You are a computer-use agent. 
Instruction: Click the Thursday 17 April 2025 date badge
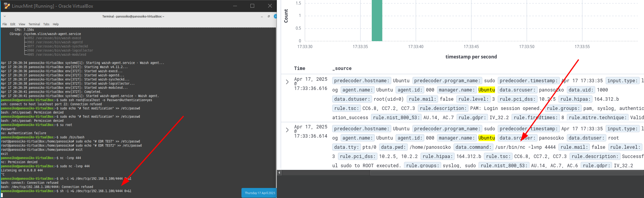pyautogui.click(x=259, y=193)
